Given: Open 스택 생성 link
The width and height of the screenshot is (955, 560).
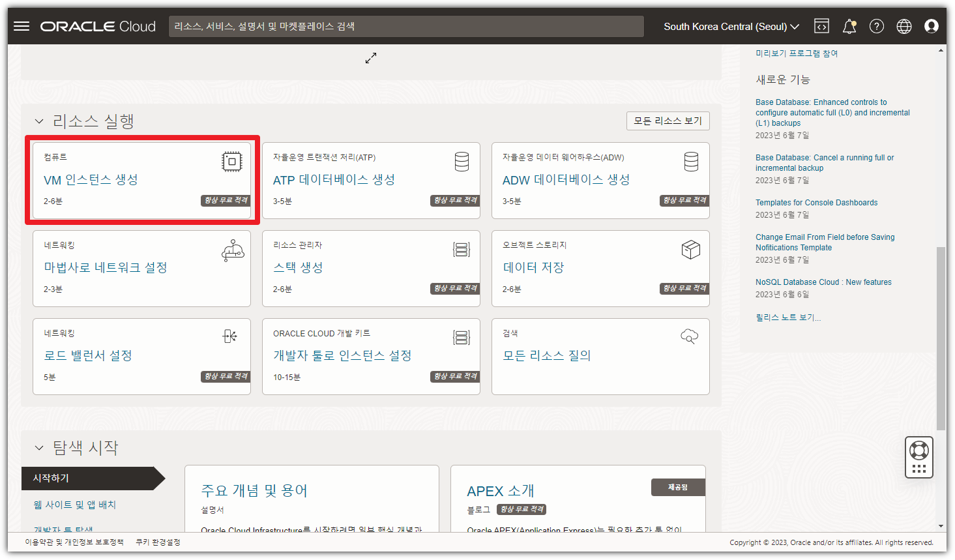Looking at the screenshot, I should 298,267.
